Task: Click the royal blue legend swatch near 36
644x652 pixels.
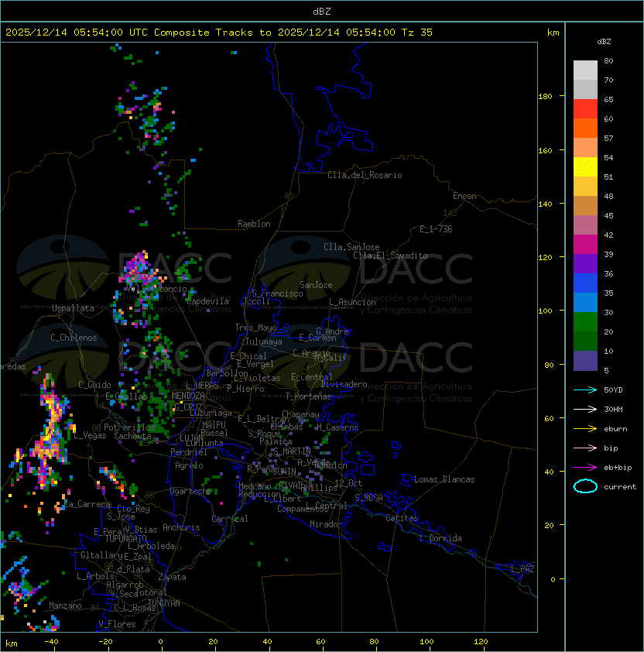Action: 585,283
